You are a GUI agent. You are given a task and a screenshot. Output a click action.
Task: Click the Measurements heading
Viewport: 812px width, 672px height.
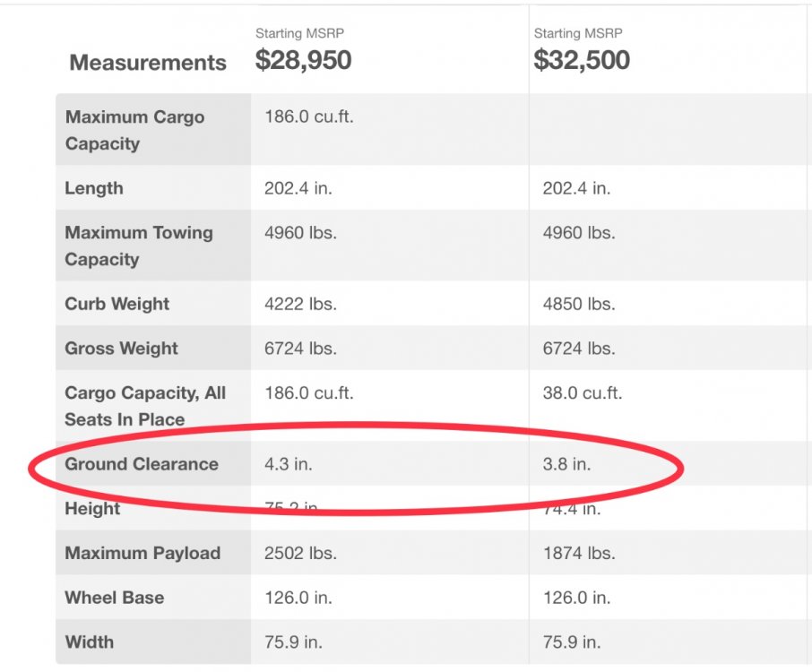pos(148,63)
